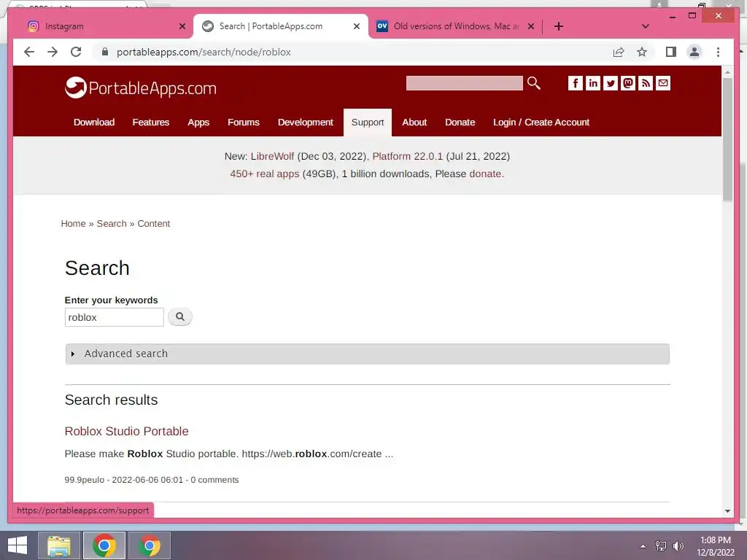The width and height of the screenshot is (747, 560).
Task: Go forward with browser forward arrow
Action: [53, 52]
